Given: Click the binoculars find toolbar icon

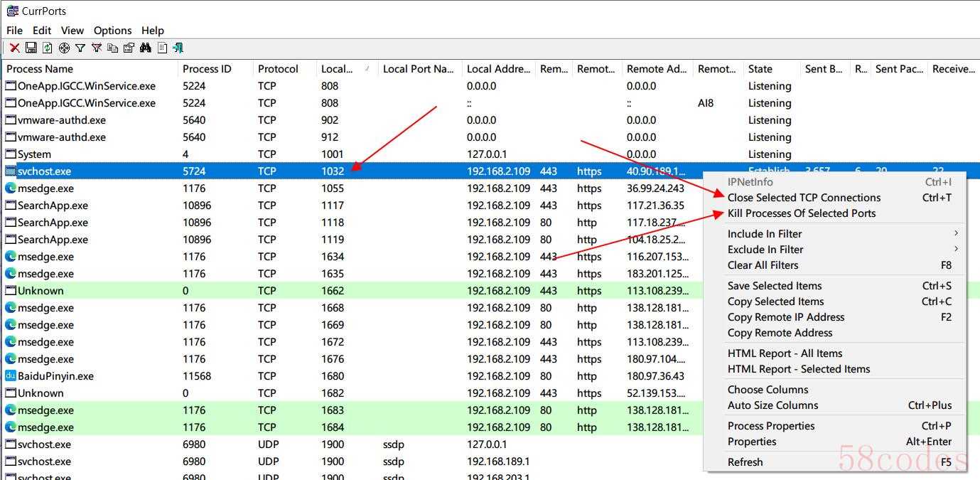Looking at the screenshot, I should click(146, 48).
